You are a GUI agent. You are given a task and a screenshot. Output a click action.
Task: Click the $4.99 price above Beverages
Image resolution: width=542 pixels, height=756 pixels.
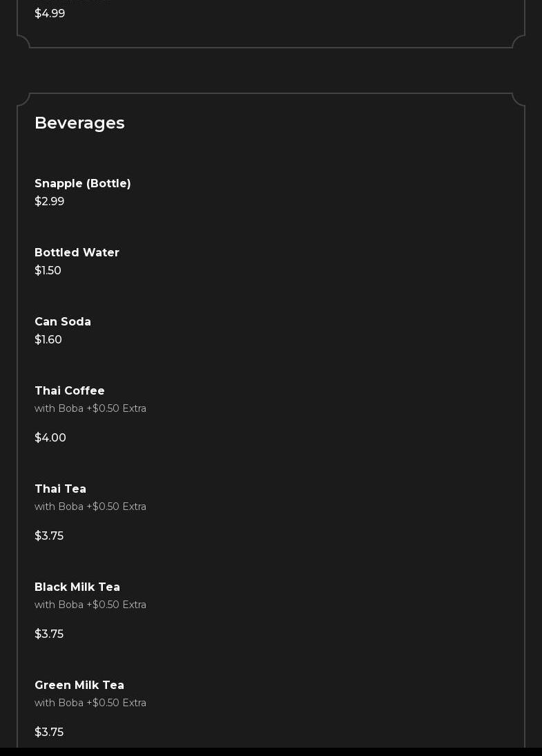click(50, 14)
